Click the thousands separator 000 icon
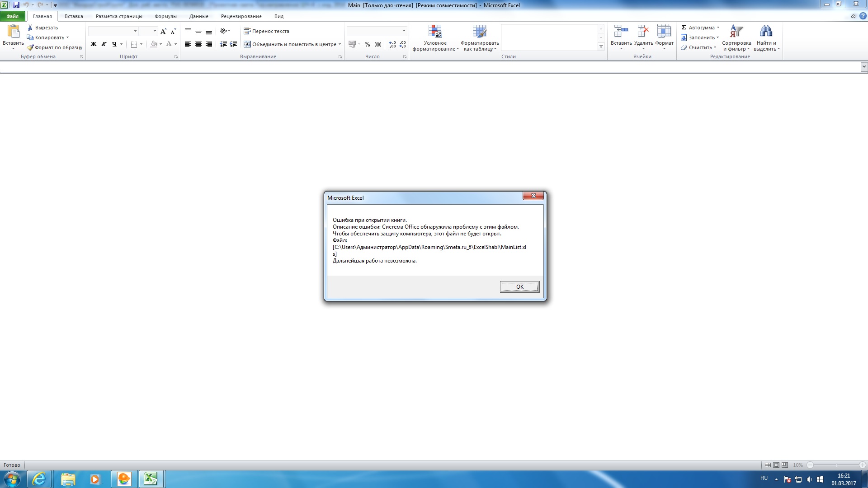 click(378, 44)
